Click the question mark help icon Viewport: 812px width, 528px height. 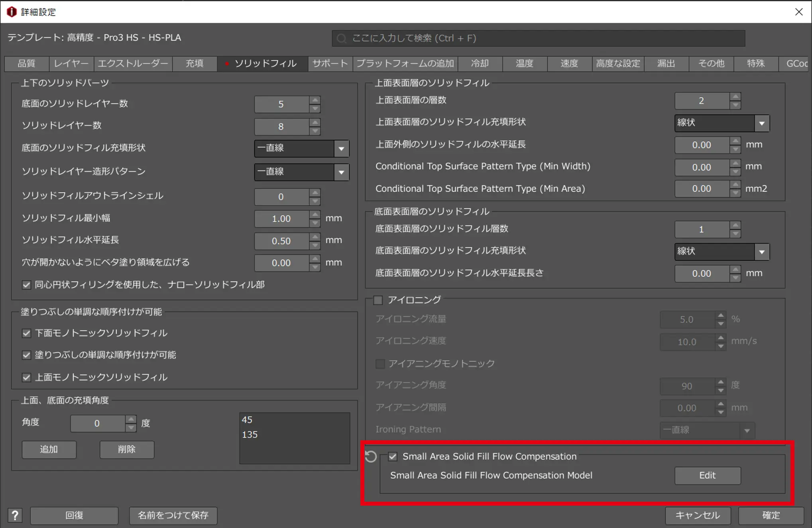point(15,515)
